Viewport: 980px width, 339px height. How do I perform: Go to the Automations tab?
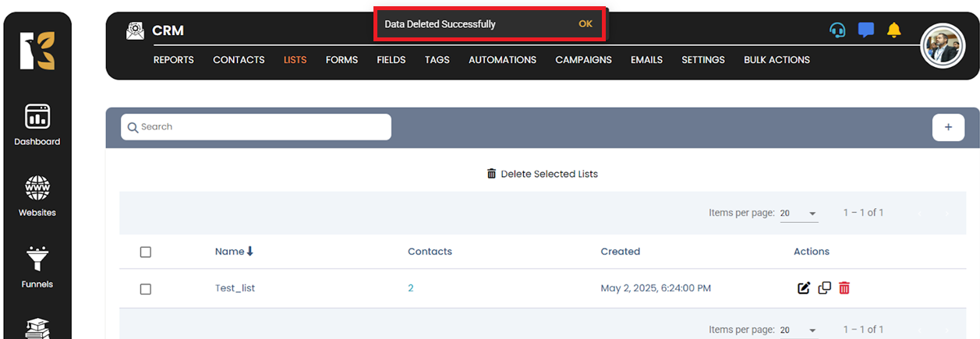pyautogui.click(x=502, y=60)
